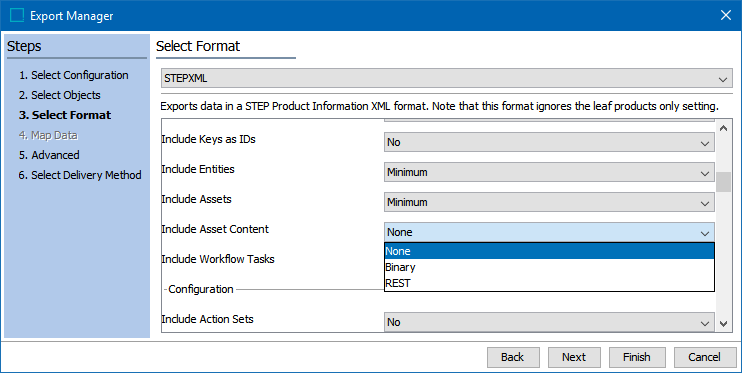The width and height of the screenshot is (742, 373).
Task: Click the Back button
Action: tap(513, 357)
